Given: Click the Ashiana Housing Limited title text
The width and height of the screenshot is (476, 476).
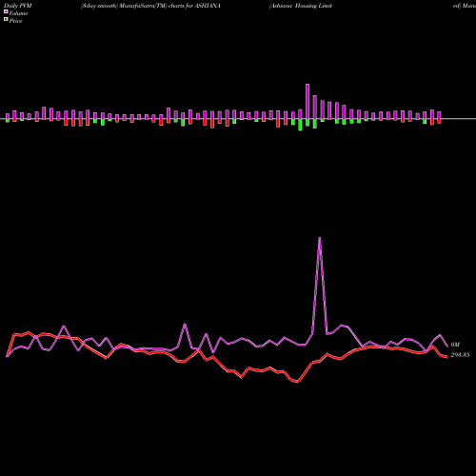Looking at the screenshot, I should (301, 6).
